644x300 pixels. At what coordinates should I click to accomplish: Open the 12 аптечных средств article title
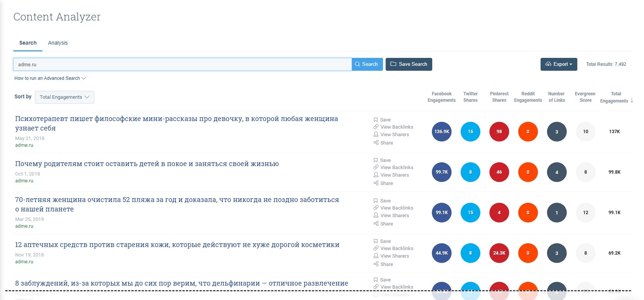click(x=177, y=245)
